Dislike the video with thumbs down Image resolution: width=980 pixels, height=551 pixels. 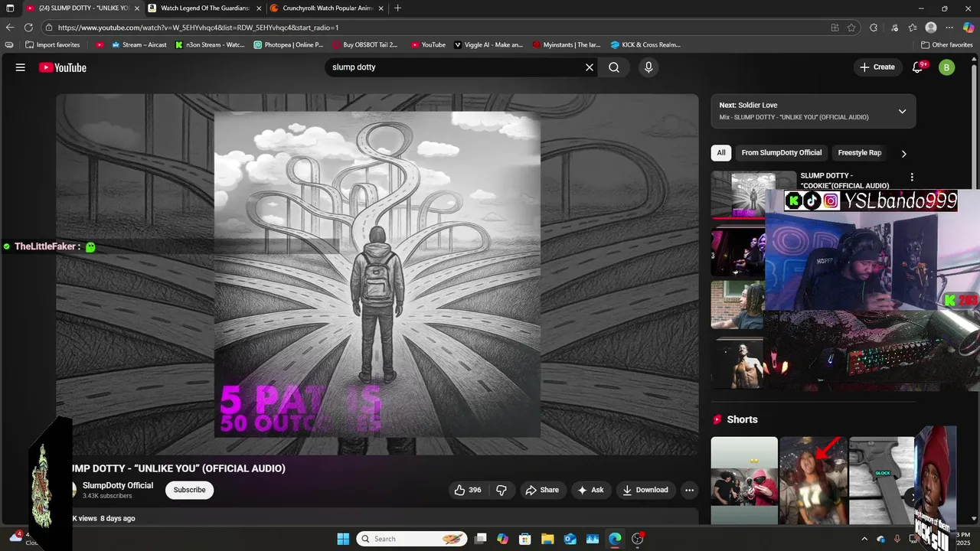point(501,490)
